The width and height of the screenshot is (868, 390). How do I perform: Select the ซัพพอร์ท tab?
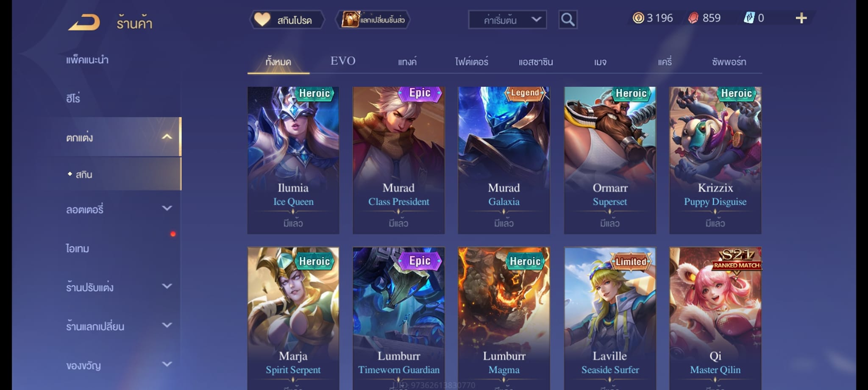point(729,62)
